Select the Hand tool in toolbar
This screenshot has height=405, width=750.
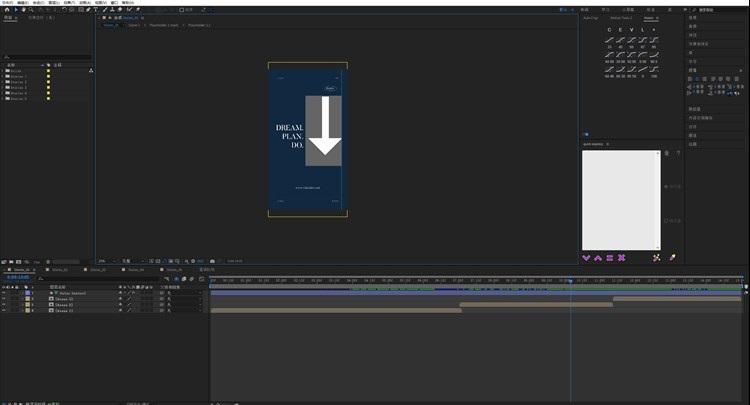click(x=23, y=10)
